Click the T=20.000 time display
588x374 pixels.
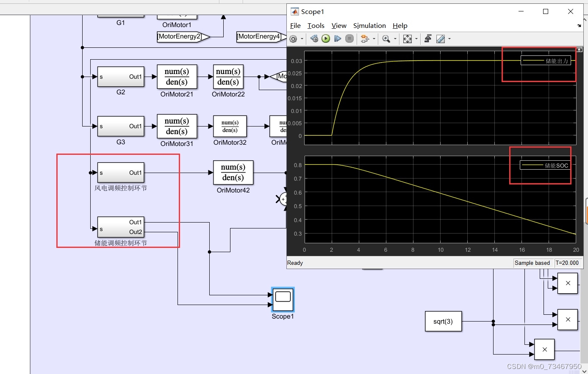[x=568, y=263]
